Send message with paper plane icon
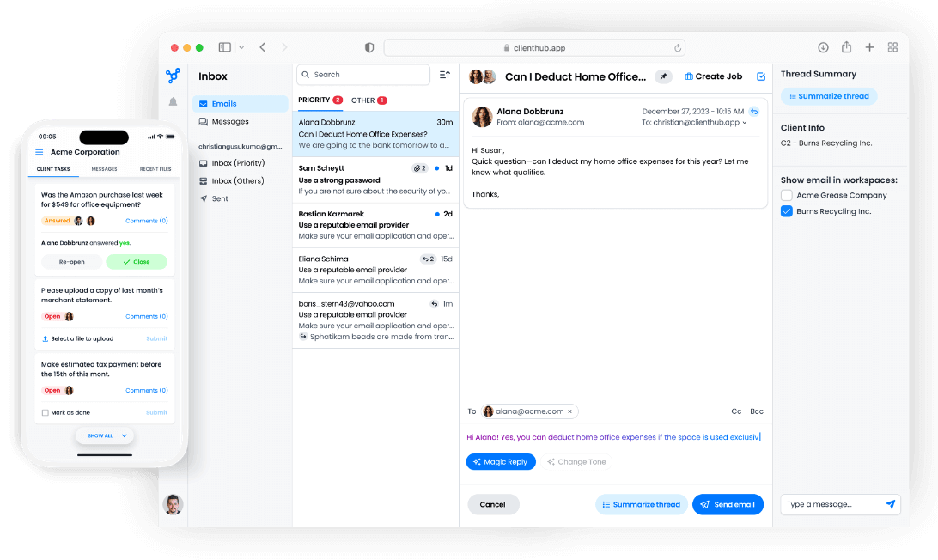938x560 pixels. pyautogui.click(x=891, y=504)
